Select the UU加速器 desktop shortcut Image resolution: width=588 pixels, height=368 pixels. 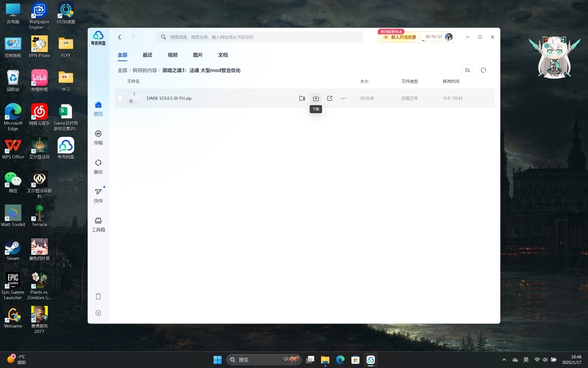66,13
